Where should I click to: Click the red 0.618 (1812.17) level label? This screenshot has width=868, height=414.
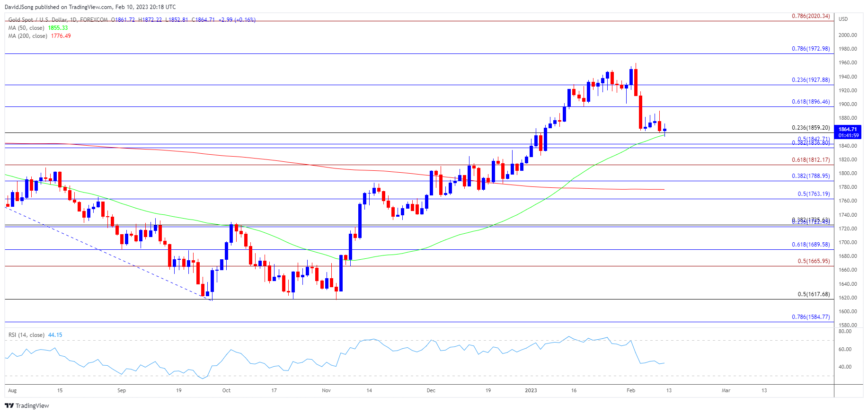tap(810, 160)
